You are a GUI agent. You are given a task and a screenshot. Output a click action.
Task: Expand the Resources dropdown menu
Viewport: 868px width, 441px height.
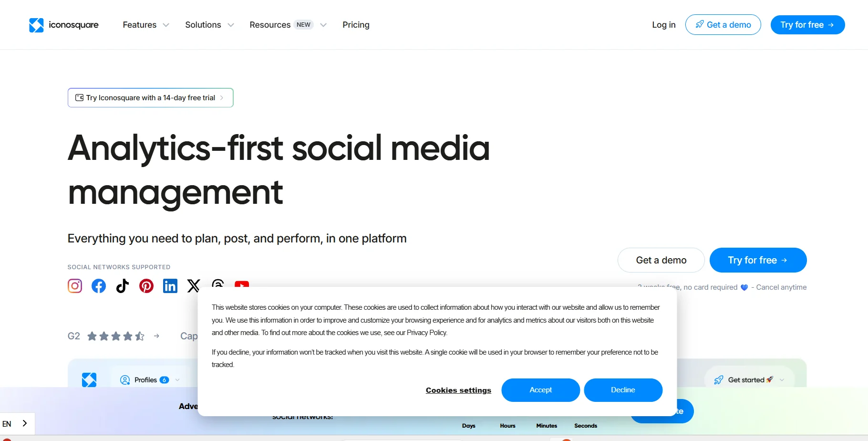[x=288, y=25]
